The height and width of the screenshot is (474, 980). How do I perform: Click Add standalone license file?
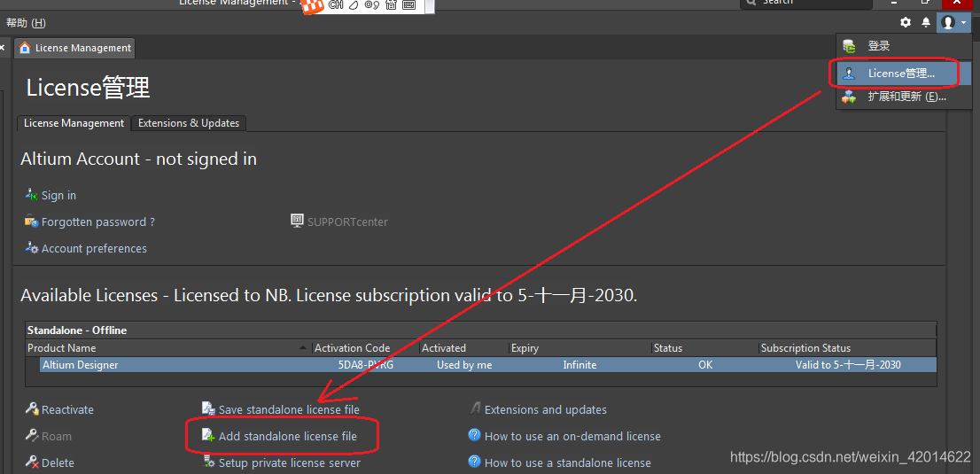pyautogui.click(x=287, y=436)
